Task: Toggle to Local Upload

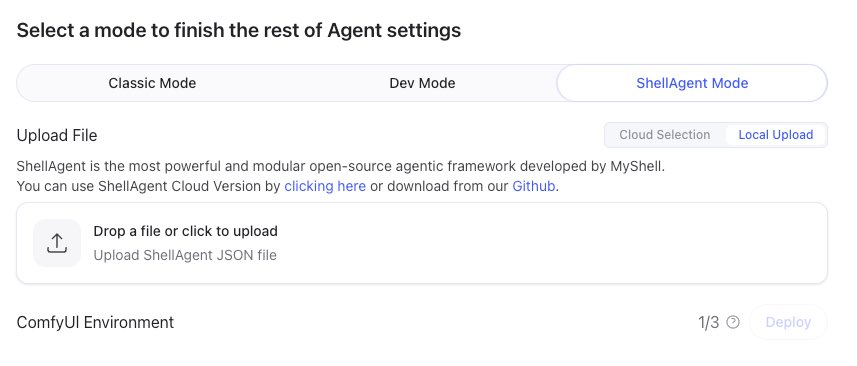Action: (x=776, y=135)
